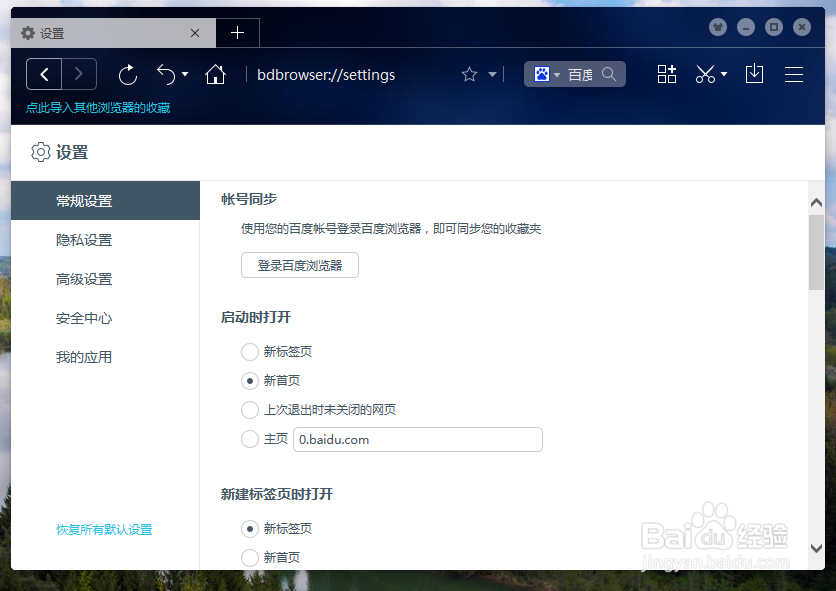Select the 设置 browser tab
The width and height of the screenshot is (836, 591).
113,33
